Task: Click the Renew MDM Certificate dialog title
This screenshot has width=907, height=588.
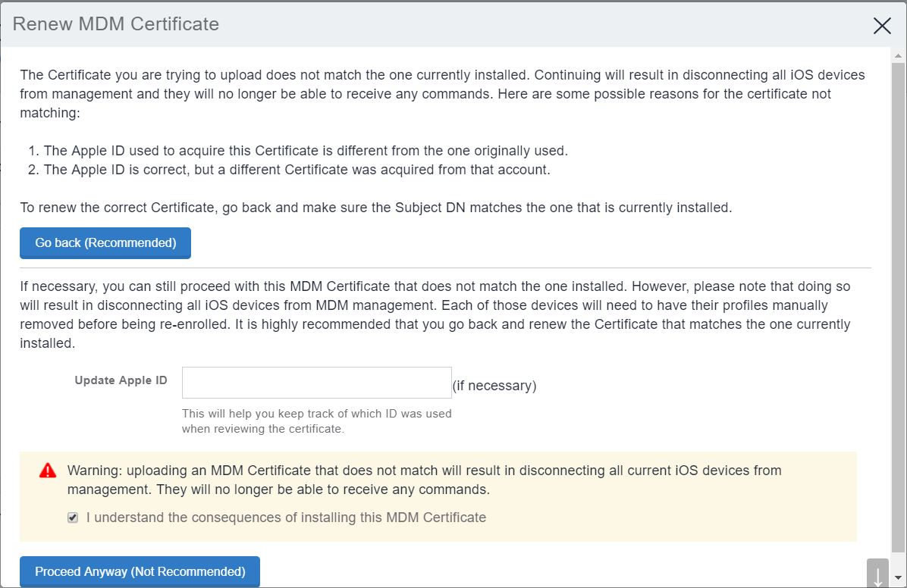Action: tap(115, 23)
